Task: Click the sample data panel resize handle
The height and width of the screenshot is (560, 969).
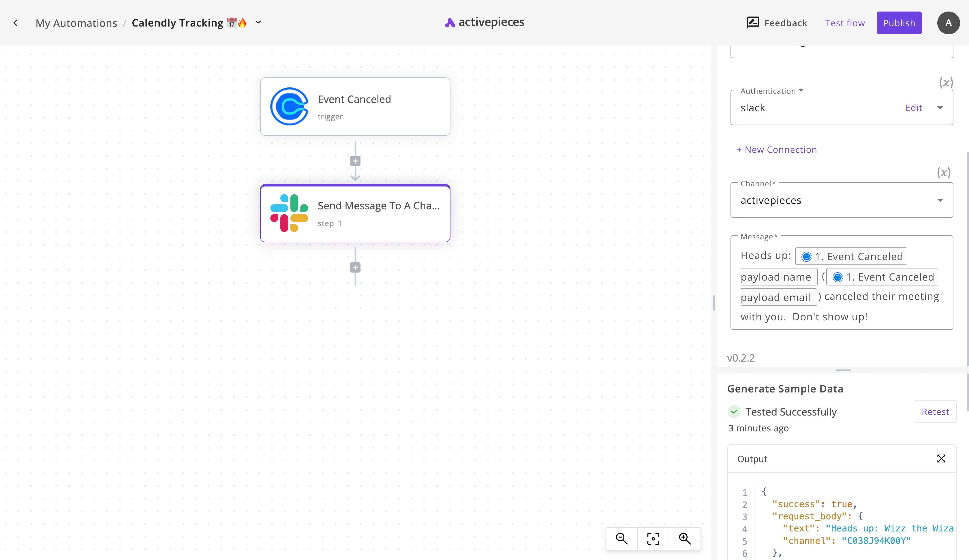Action: [x=843, y=370]
